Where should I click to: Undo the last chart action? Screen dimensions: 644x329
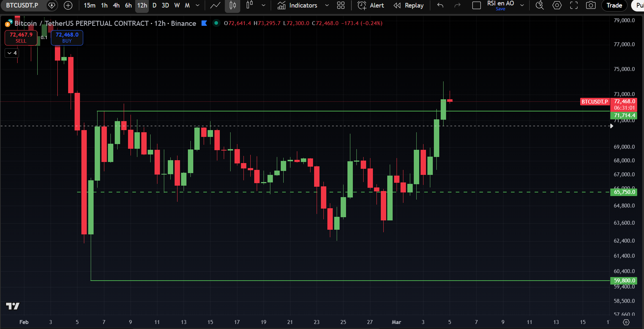click(440, 5)
